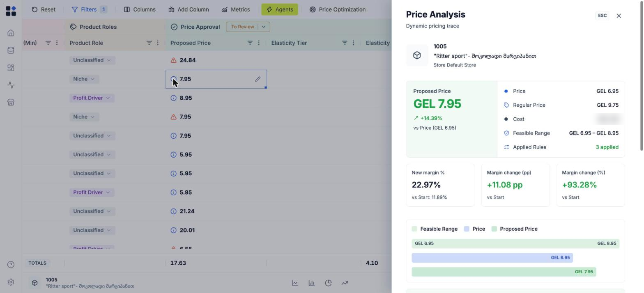The height and width of the screenshot is (293, 644).
Task: Open the store icon in the sidebar
Action: pos(11,102)
